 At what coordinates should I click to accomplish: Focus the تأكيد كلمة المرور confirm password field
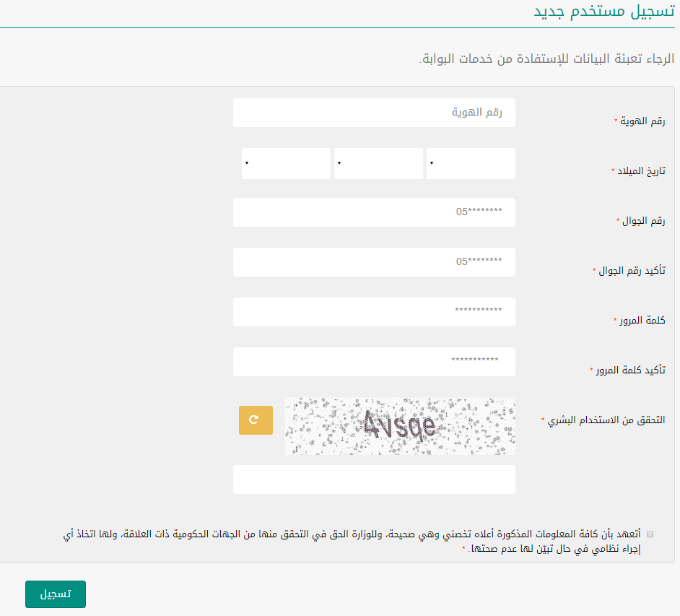tap(374, 362)
